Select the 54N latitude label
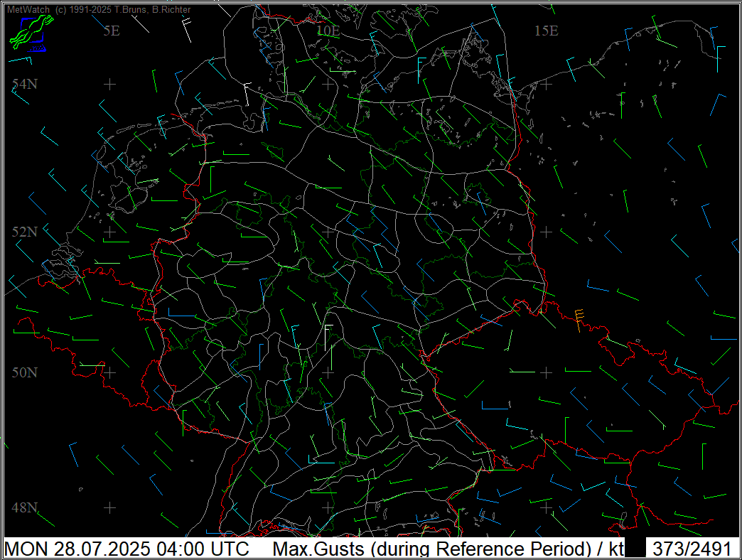 [25, 84]
